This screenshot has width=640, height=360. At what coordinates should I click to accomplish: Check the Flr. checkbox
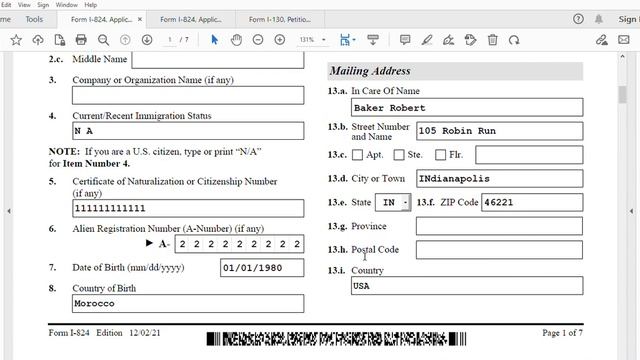point(440,155)
